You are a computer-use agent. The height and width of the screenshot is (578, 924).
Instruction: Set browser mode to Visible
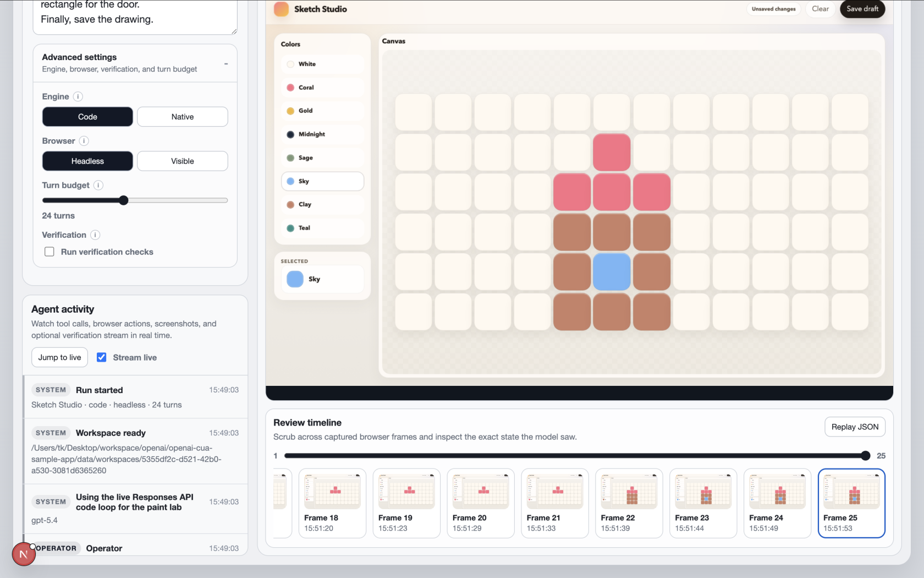182,161
